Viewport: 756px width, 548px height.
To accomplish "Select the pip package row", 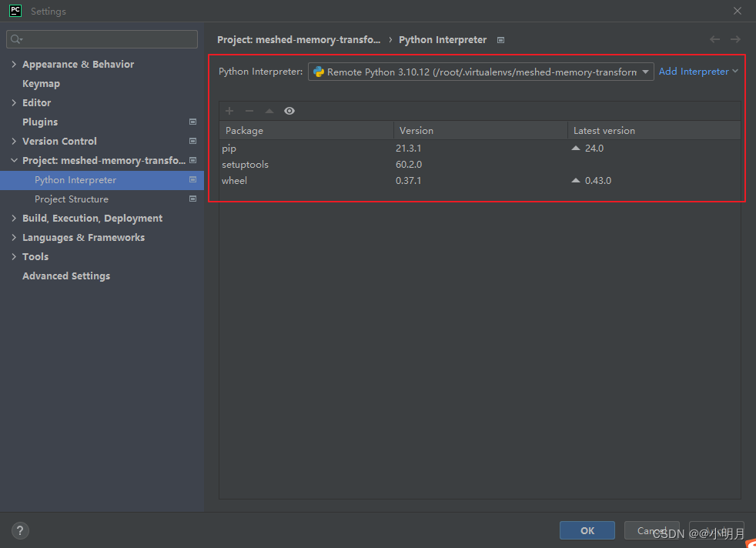I will (480, 148).
